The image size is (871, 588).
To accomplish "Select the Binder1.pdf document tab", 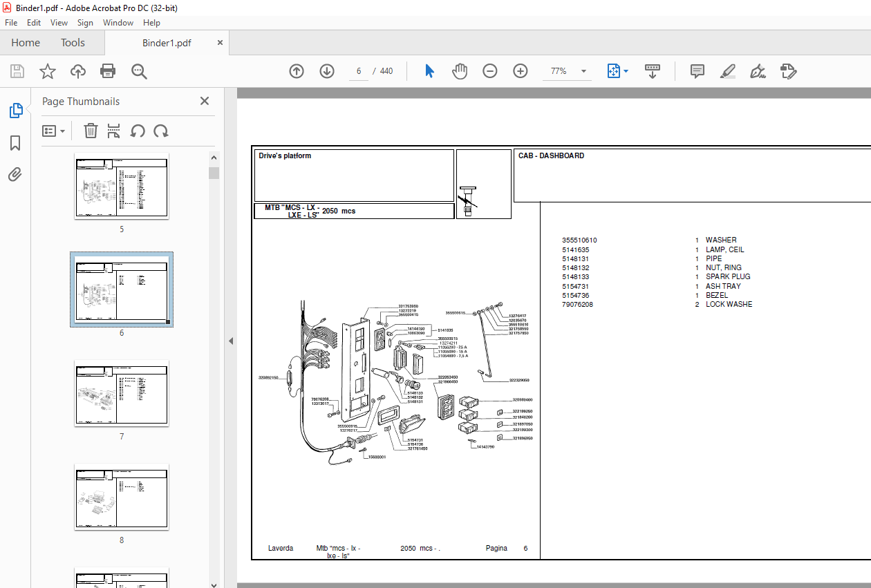I will coord(167,43).
